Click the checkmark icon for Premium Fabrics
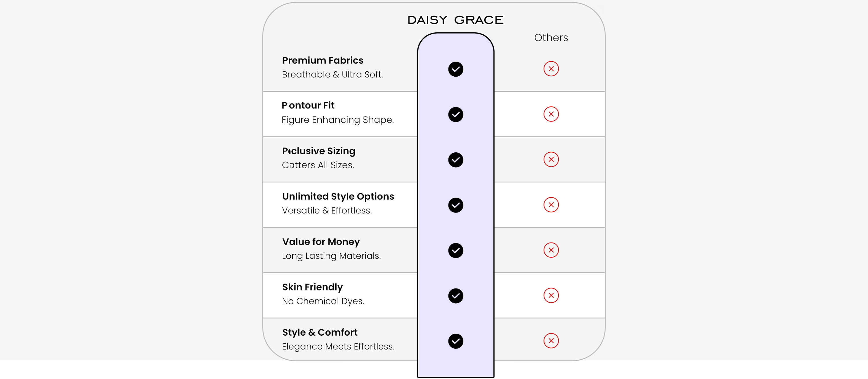Screen dimensions: 868x379 [456, 69]
